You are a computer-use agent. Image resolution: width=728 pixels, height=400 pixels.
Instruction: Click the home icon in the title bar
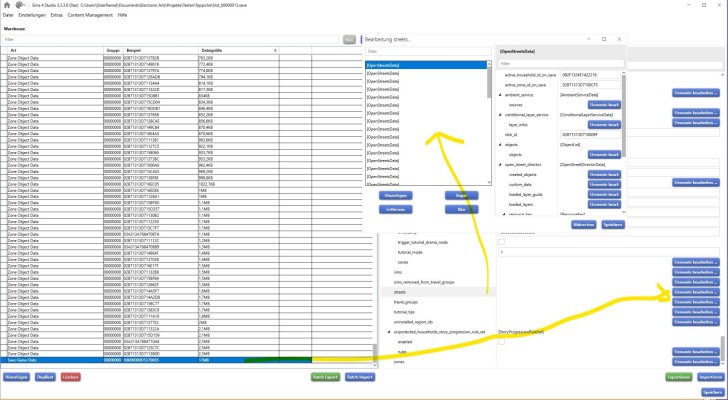coord(6,5)
